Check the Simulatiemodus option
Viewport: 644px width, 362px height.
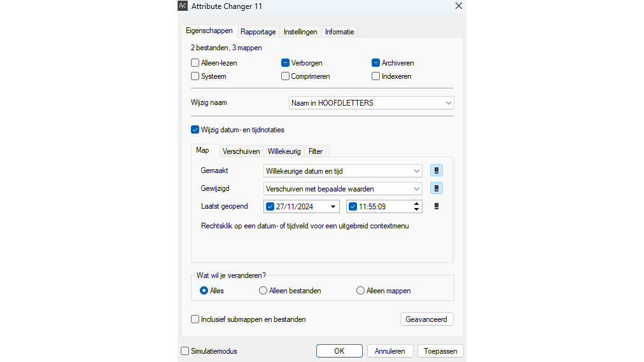click(185, 351)
